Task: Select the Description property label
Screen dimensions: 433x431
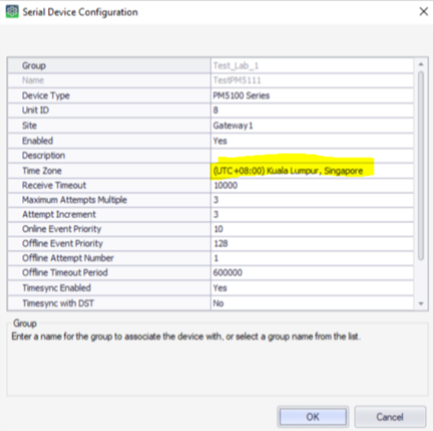Action: coord(43,156)
